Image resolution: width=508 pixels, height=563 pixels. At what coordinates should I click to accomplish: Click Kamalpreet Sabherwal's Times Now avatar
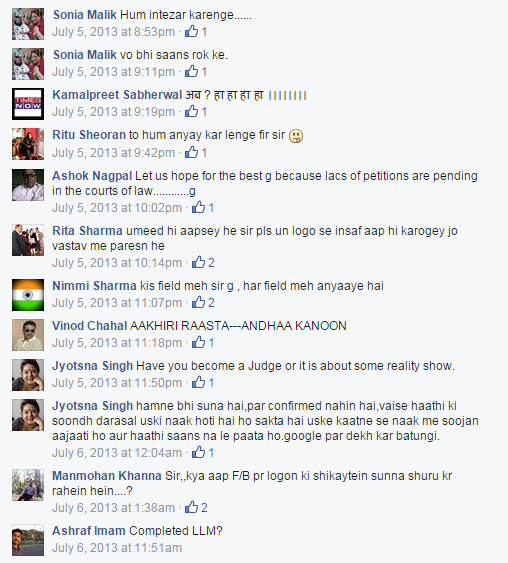28,104
